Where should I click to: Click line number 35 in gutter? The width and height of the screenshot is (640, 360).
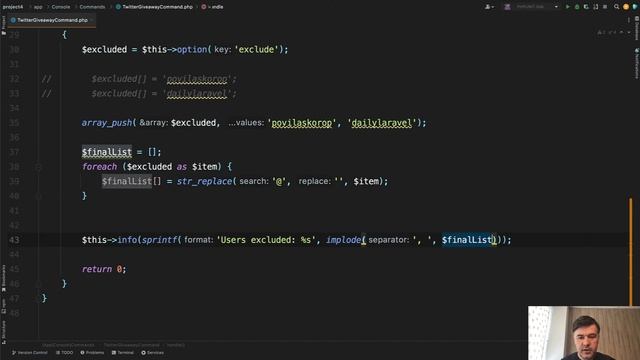[x=14, y=123]
